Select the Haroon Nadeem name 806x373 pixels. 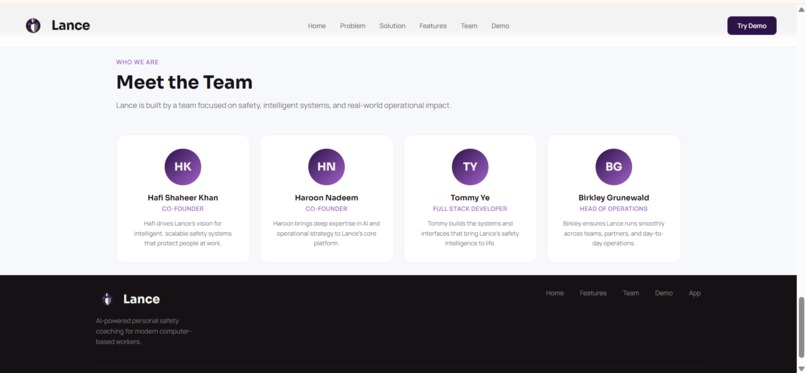326,198
